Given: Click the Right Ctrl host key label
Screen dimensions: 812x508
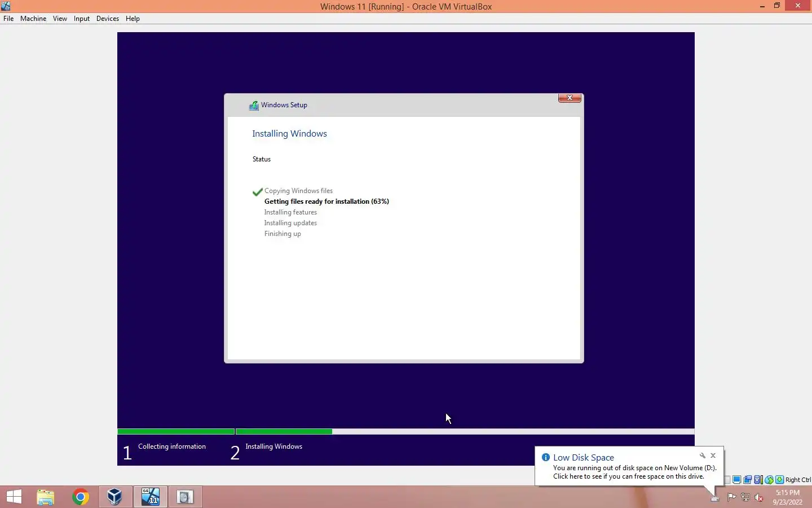Looking at the screenshot, I should click(x=798, y=480).
